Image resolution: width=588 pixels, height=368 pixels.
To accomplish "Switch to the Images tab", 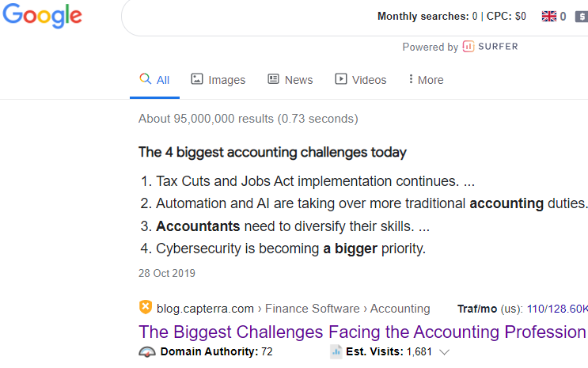I will click(x=218, y=80).
